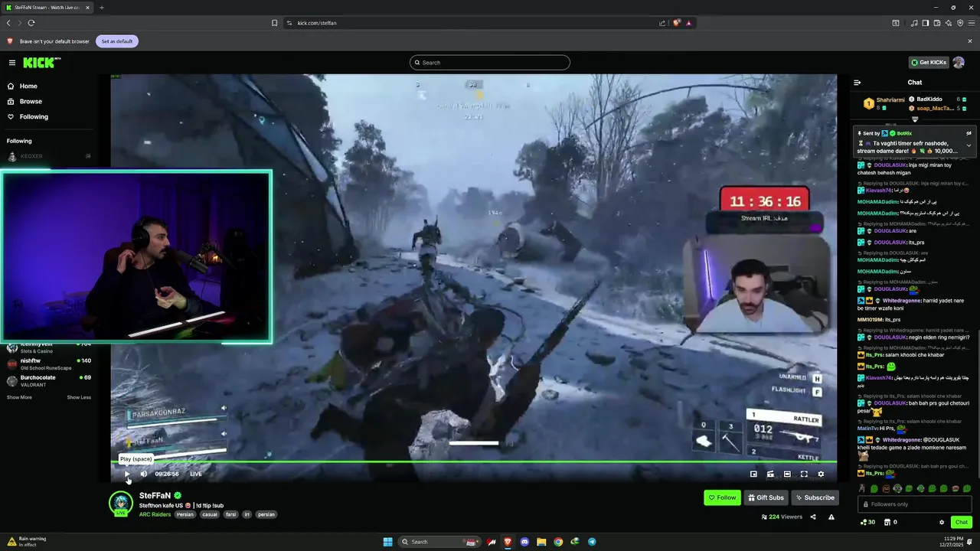Screen dimensions: 980x551
Task: Click the Get KICKs button
Action: click(x=928, y=63)
